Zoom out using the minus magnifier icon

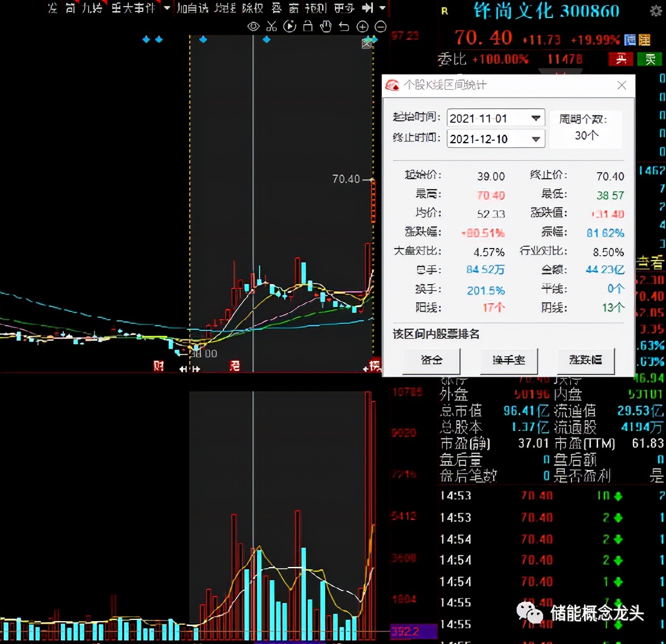click(380, 26)
